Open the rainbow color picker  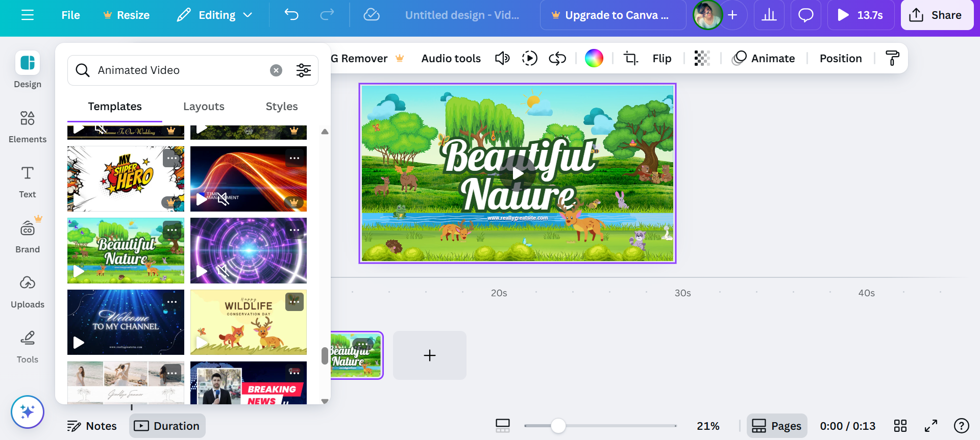click(x=594, y=59)
